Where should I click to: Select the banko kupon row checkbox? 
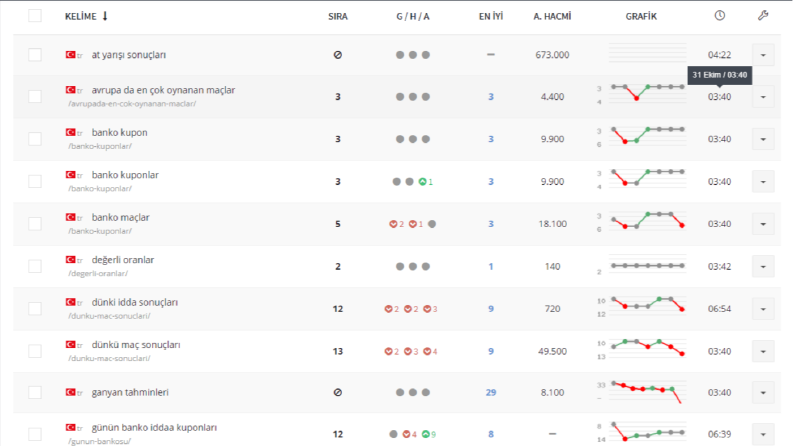pos(35,139)
